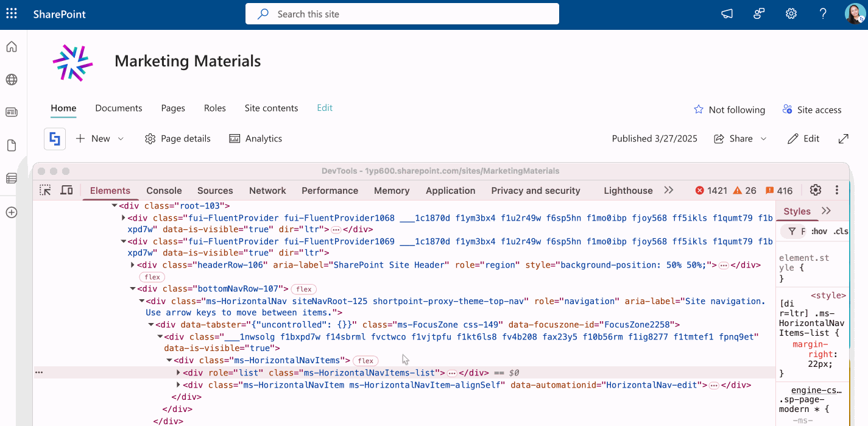Image resolution: width=868 pixels, height=426 pixels.
Task: Open My lists icon in left rail
Action: click(x=12, y=179)
